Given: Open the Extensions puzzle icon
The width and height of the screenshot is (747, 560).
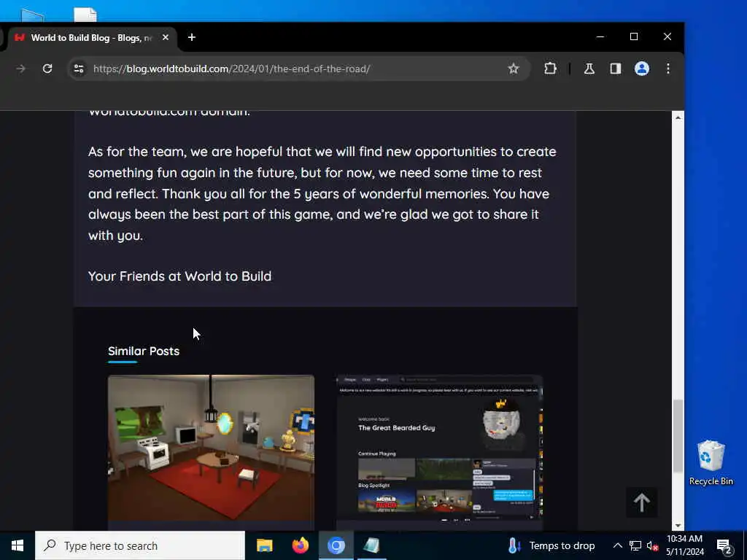Looking at the screenshot, I should coord(550,69).
